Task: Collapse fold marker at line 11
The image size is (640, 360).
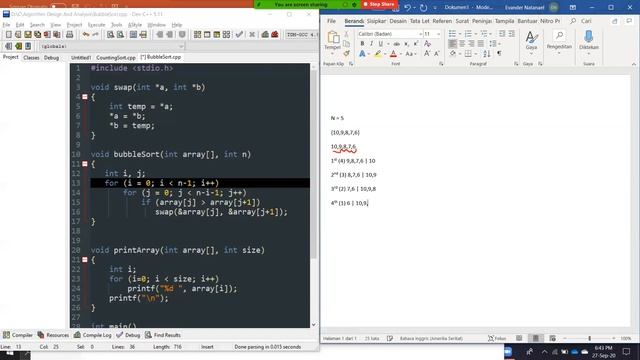Action: click(85, 164)
